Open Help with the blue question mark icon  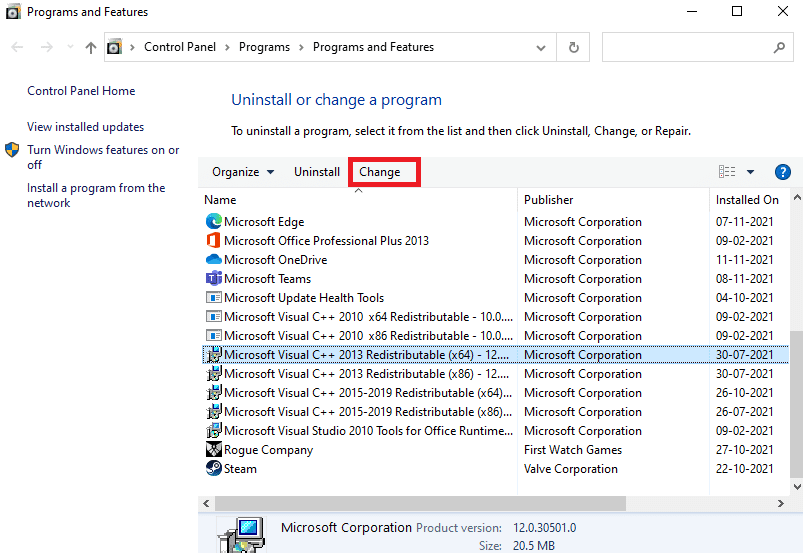783,172
